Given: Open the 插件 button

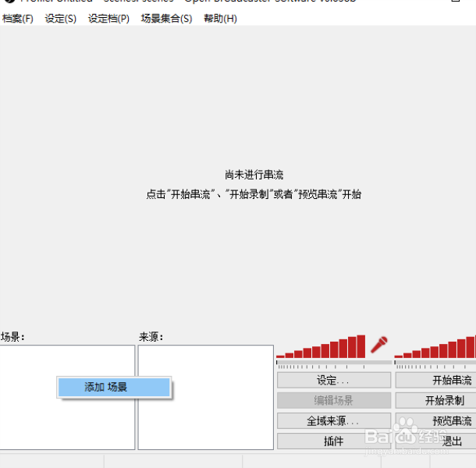Looking at the screenshot, I should pos(334,441).
